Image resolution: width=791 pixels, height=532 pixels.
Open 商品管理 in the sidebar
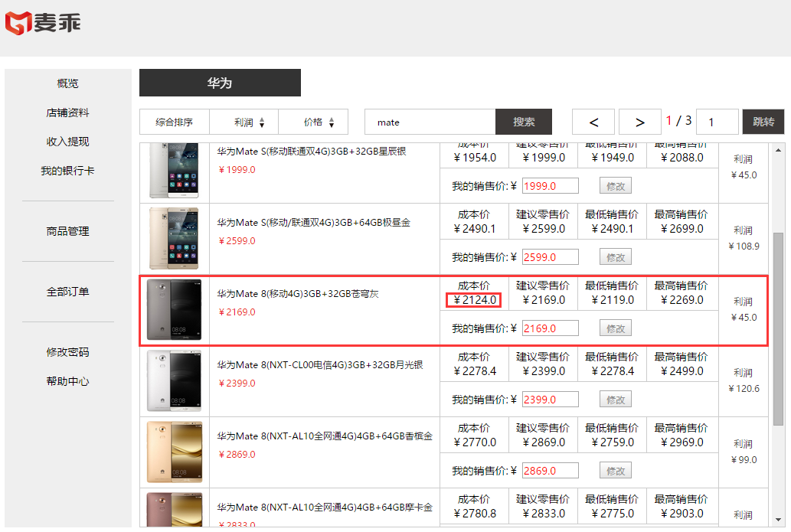(67, 231)
